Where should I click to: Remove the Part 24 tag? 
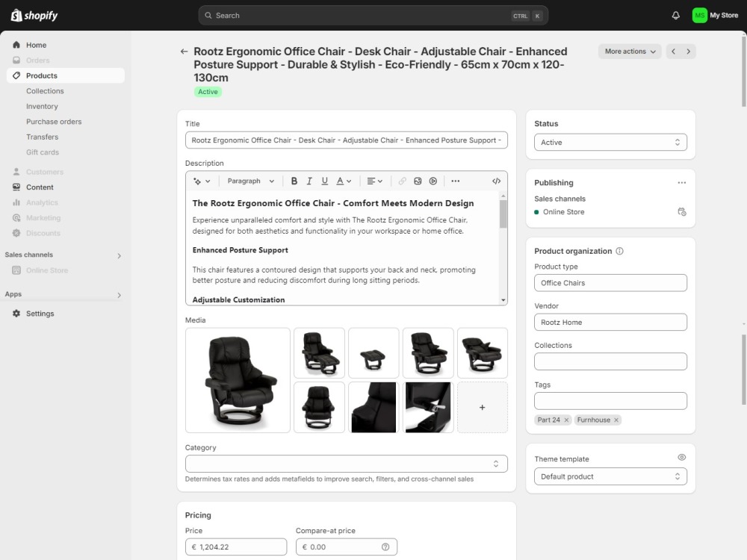click(x=566, y=420)
